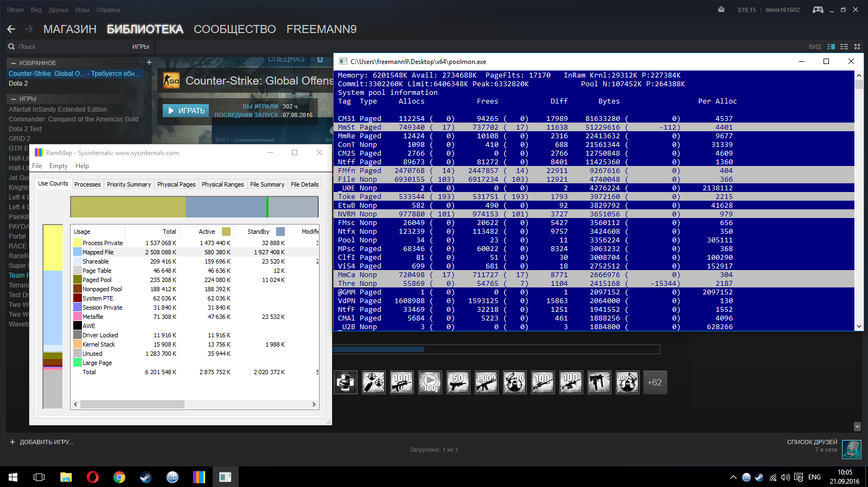This screenshot has width=868, height=487.
Task: Click RamMap's horizontal scrollbar right arrow
Action: [x=314, y=404]
